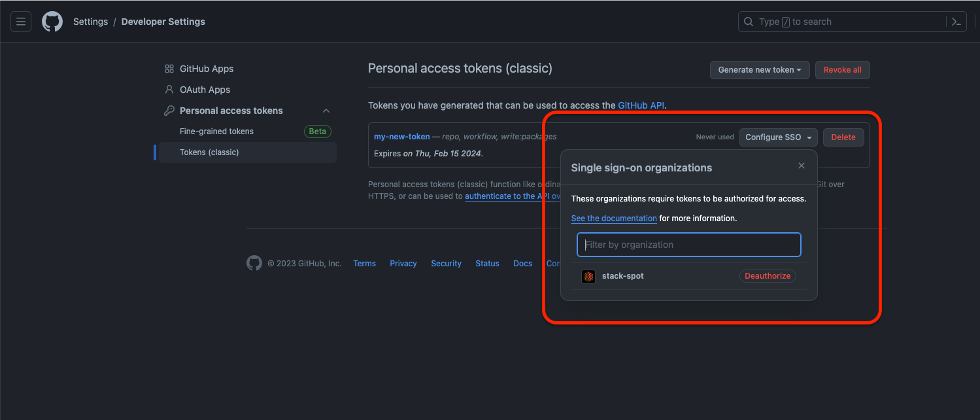Open OAuth Apps via its person icon

click(169, 90)
